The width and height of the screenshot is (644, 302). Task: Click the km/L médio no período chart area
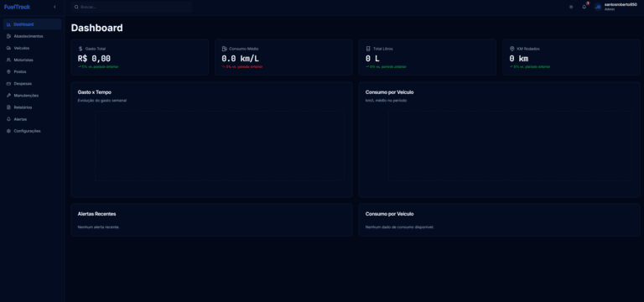510,146
